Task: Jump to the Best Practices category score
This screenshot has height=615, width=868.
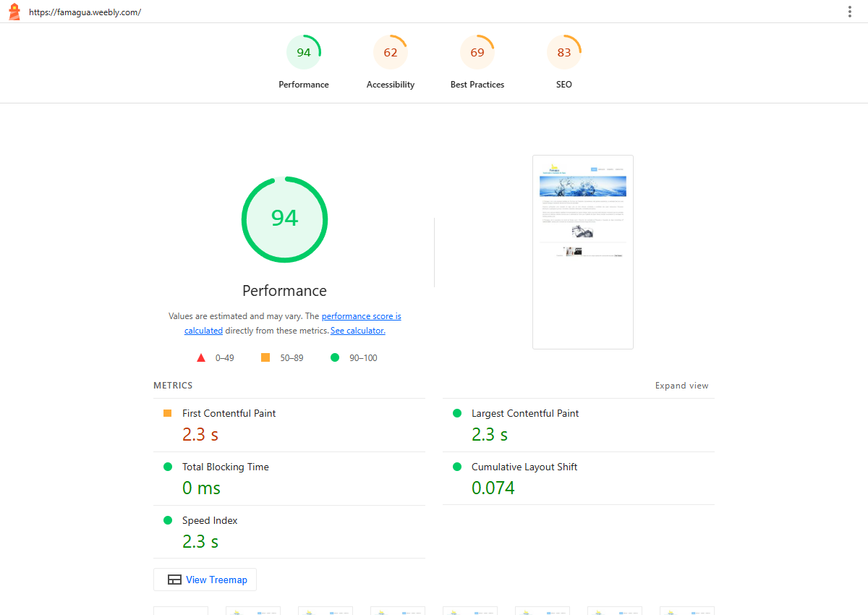Action: coord(477,62)
